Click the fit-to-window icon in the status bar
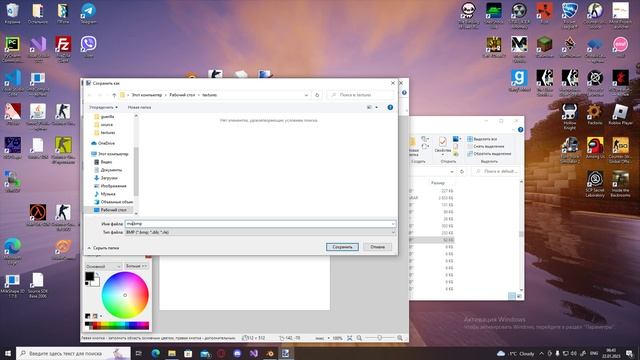The width and height of the screenshot is (640, 360). click(x=349, y=338)
